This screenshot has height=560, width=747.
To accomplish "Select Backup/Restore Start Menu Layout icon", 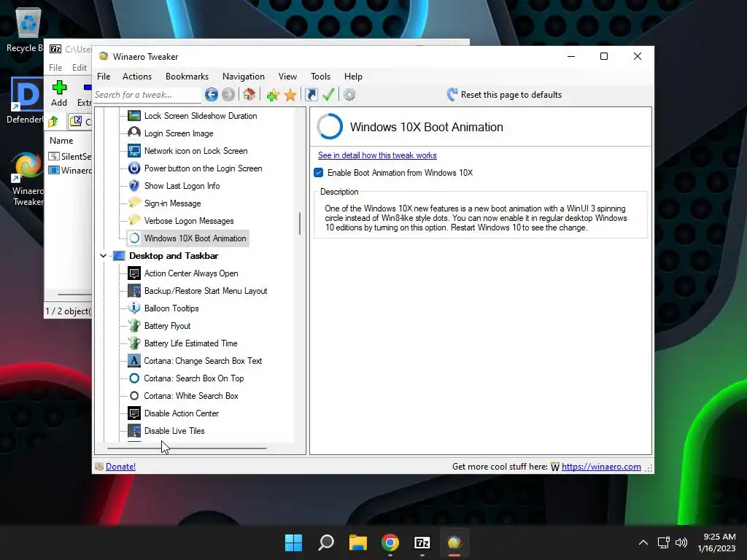I will (x=134, y=291).
